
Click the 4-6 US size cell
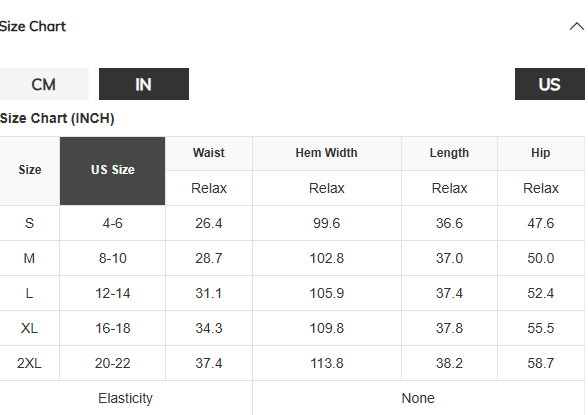(112, 223)
